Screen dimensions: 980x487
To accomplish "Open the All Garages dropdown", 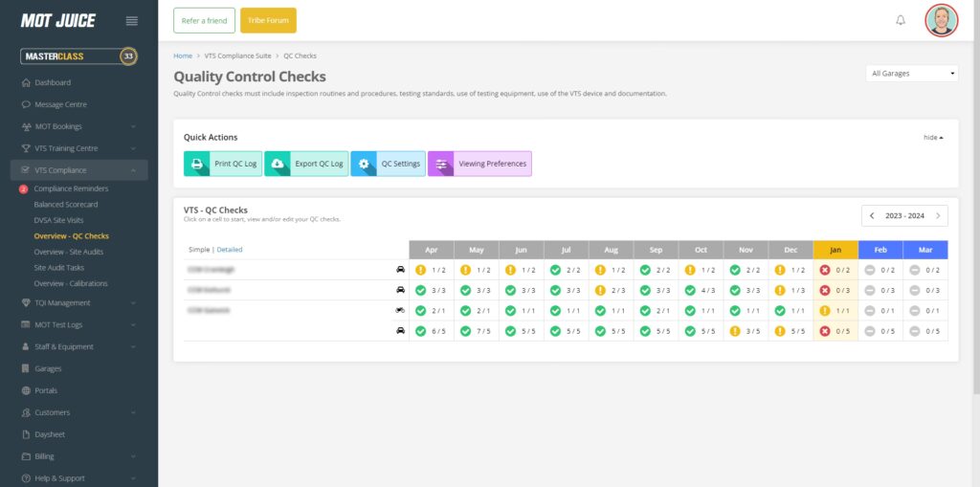I will click(912, 73).
